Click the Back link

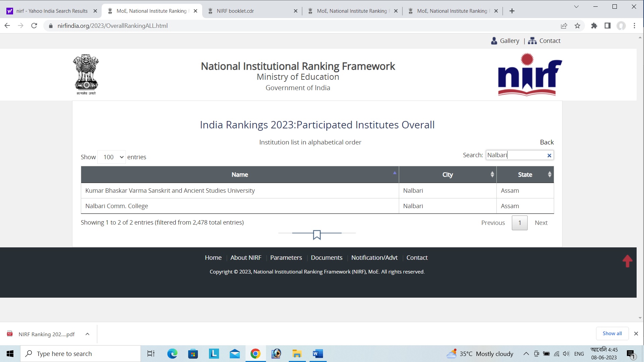click(x=547, y=142)
